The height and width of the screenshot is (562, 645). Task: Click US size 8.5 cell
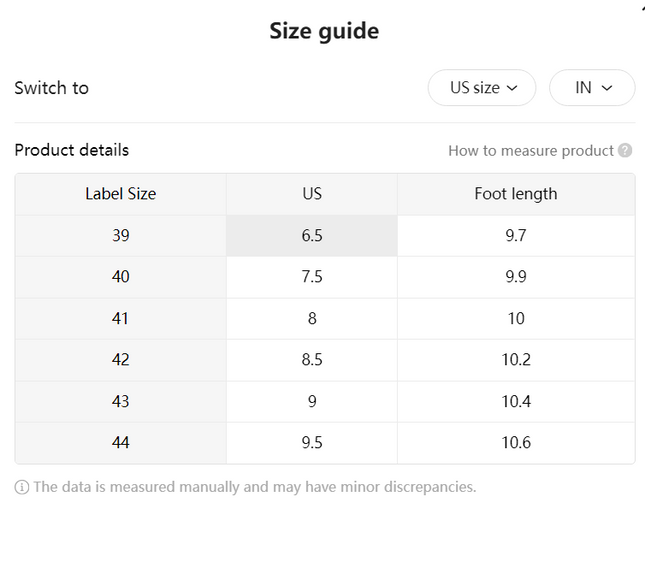pyautogui.click(x=312, y=360)
